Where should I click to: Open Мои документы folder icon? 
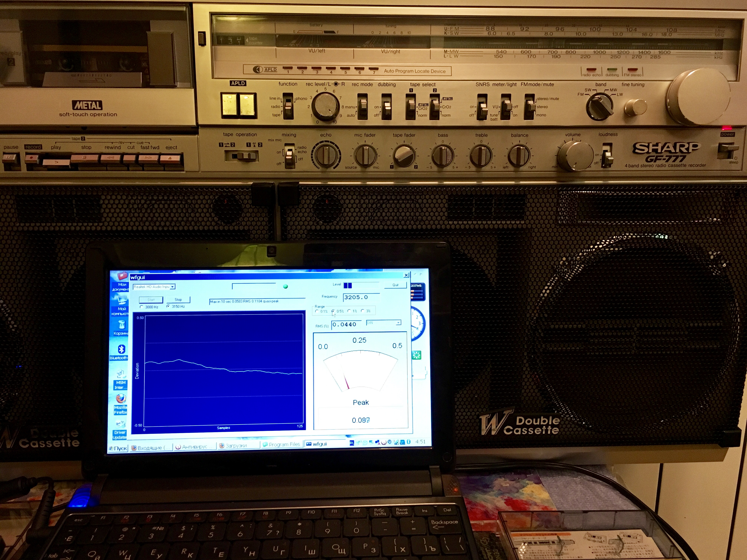[x=122, y=276]
